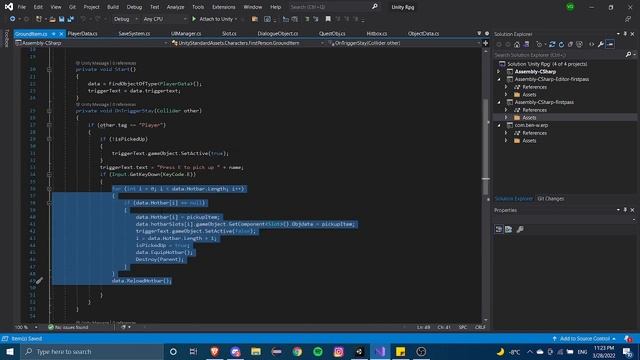
Task: Click the taskbar Type here to search box
Action: [x=92, y=351]
